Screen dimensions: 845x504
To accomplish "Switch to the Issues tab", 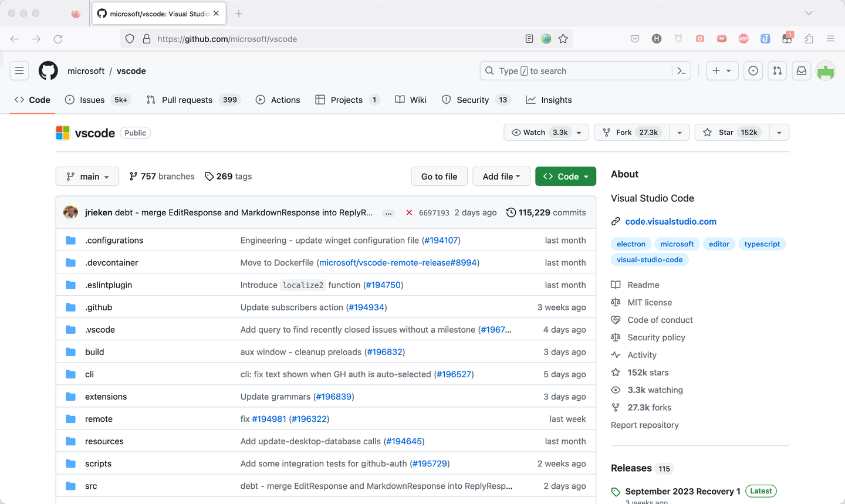I will [x=97, y=100].
